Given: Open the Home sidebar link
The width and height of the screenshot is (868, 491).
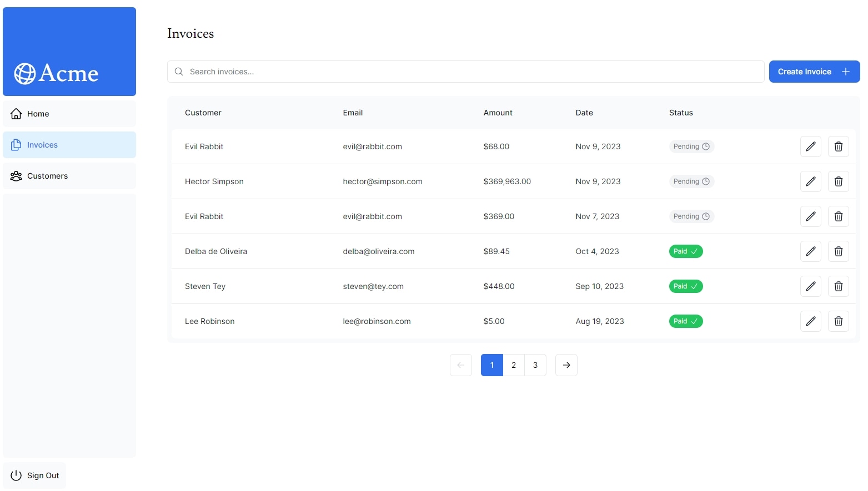Looking at the screenshot, I should click(x=69, y=114).
